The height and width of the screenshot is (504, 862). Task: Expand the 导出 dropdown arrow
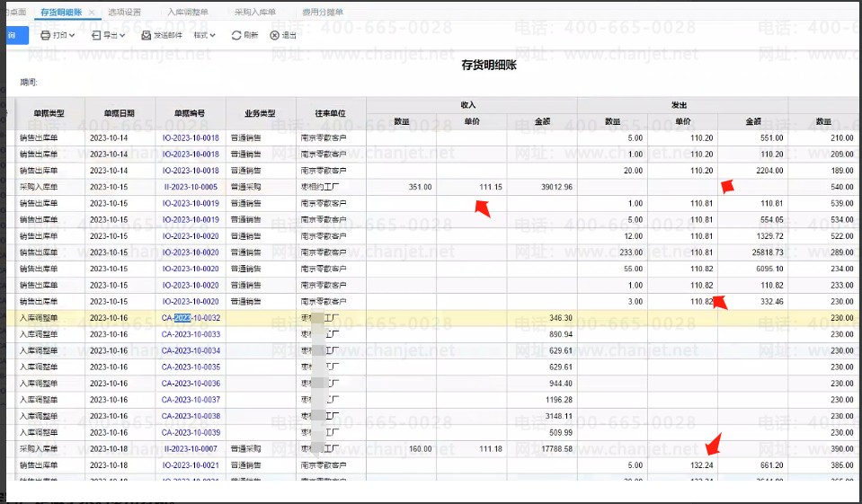[123, 36]
